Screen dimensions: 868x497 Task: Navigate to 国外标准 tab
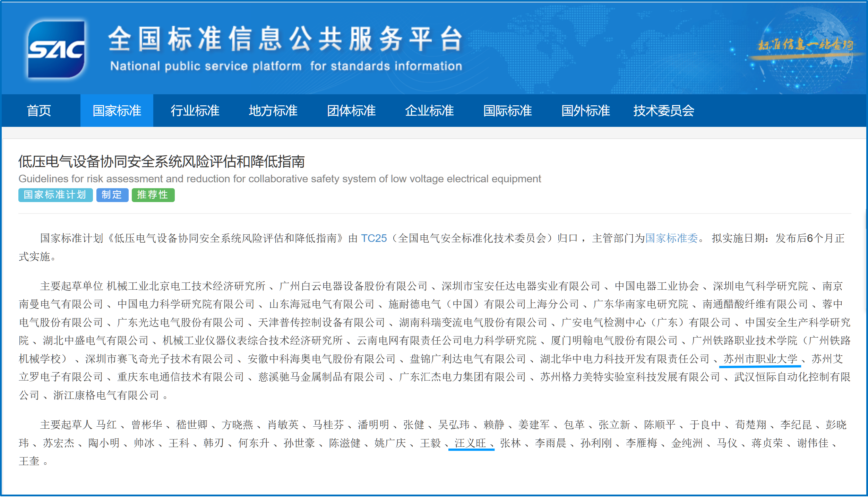tap(585, 111)
